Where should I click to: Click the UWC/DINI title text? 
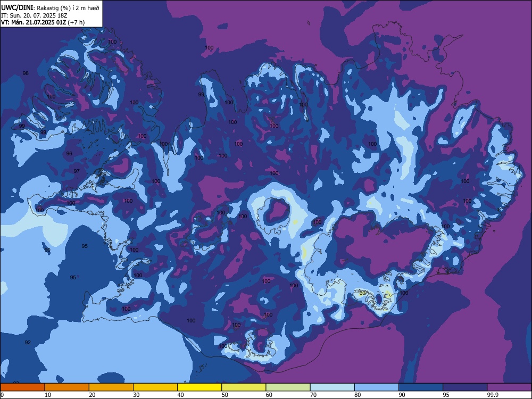(x=17, y=8)
